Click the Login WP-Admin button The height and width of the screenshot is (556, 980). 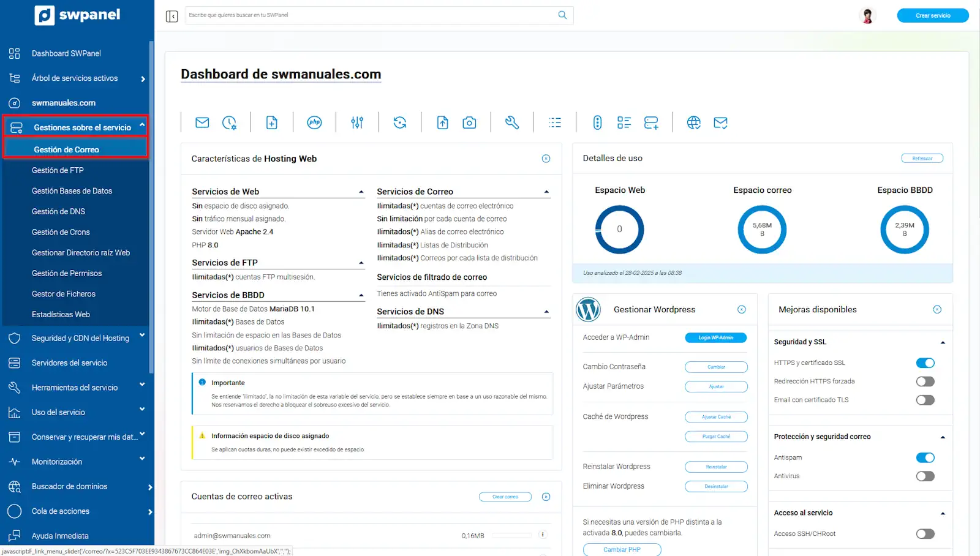point(715,337)
